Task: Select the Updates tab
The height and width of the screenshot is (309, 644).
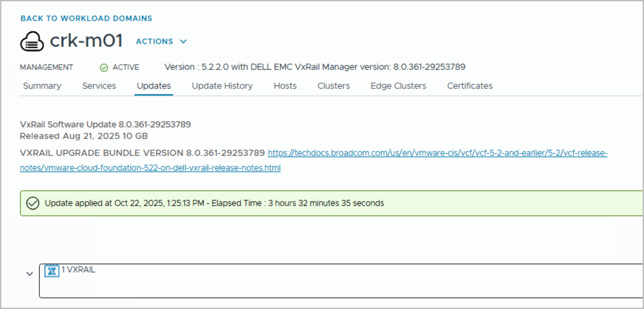Action: pyautogui.click(x=154, y=86)
